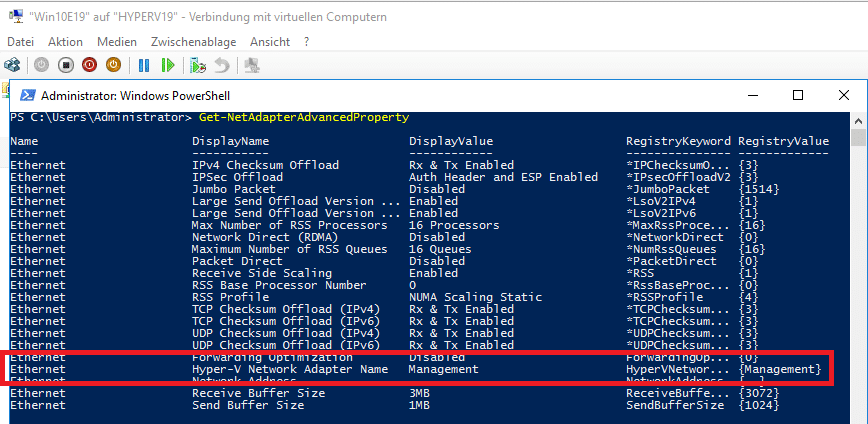Shut down the VM using red power icon

pyautogui.click(x=89, y=65)
